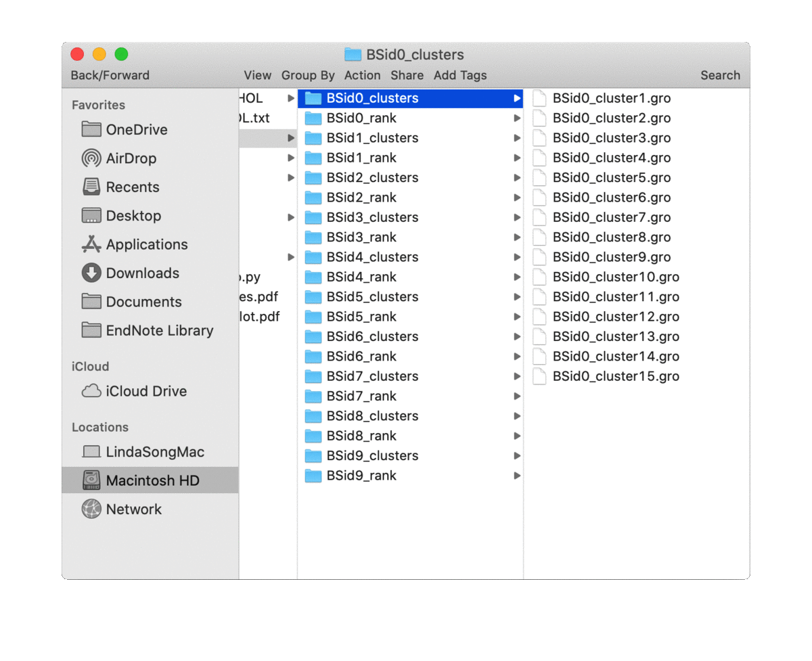Select the BSid5_rank folder row
This screenshot has height=661, width=812.
coord(410,317)
